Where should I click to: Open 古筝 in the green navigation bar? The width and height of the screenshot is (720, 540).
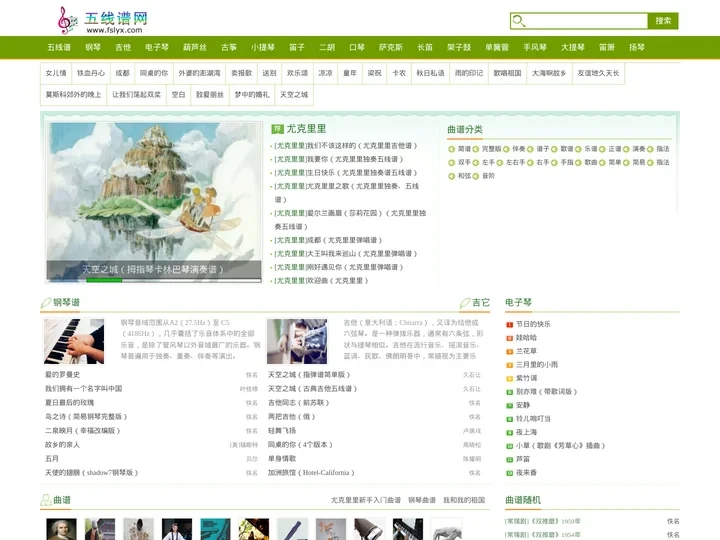229,47
